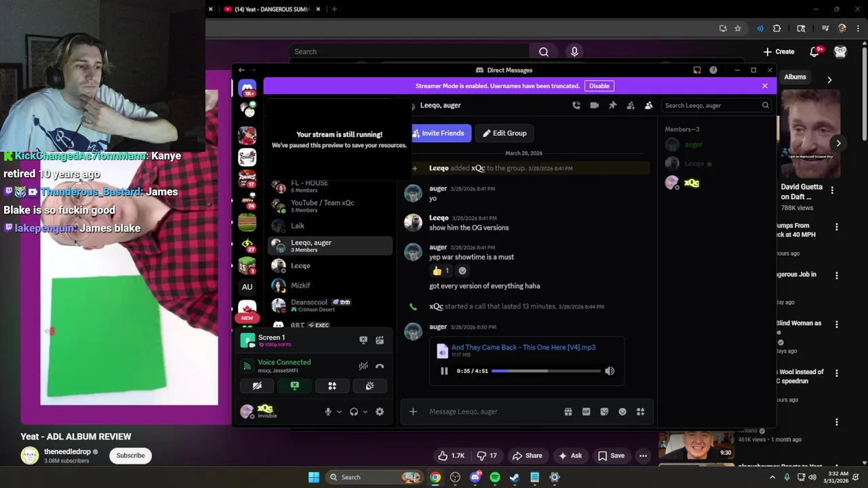Viewport: 868px width, 488px height.
Task: Go to Discord Direct Messages home icon
Action: tap(248, 89)
